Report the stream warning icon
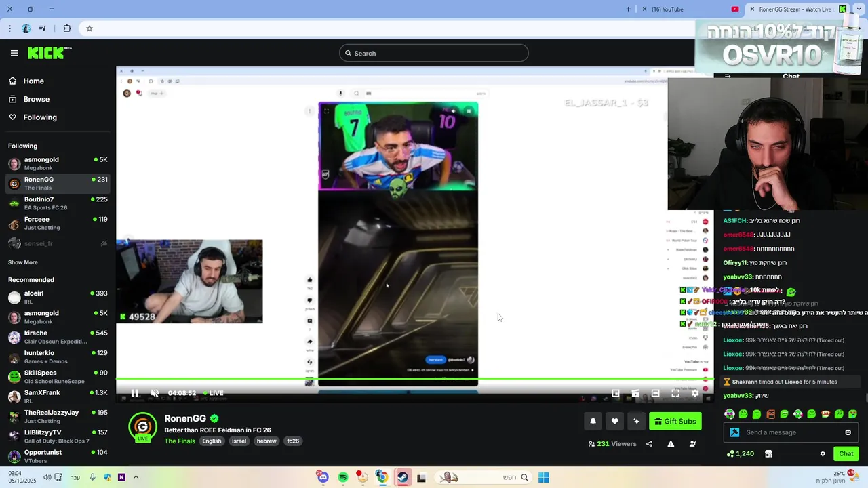The image size is (868, 488). [x=671, y=444]
